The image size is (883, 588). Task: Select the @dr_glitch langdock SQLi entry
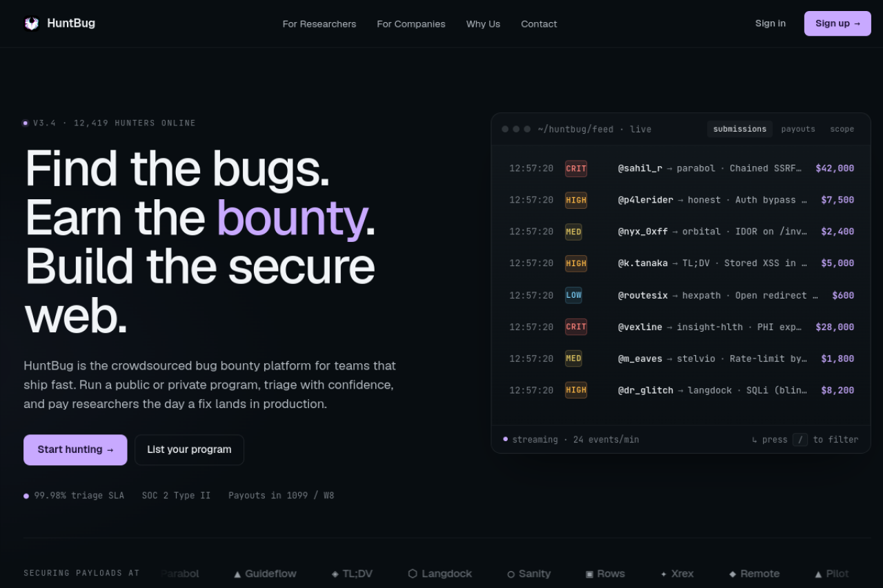coord(713,390)
